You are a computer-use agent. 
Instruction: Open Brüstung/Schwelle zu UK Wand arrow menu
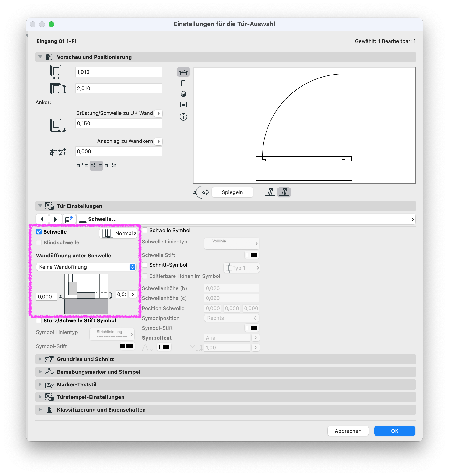[x=158, y=113]
